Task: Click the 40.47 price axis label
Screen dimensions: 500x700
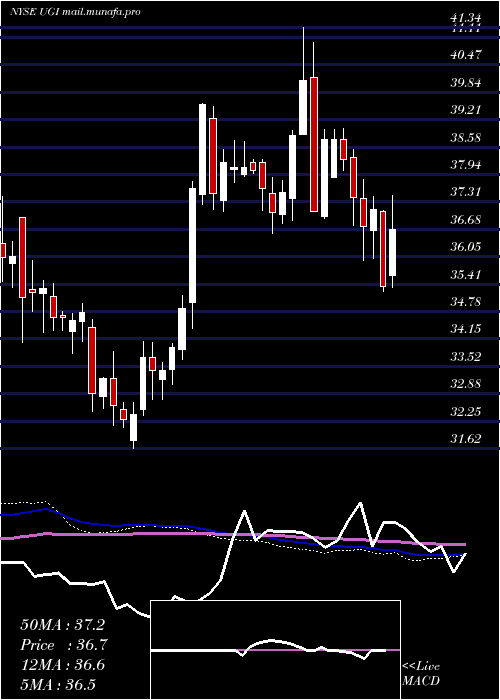Action: (x=466, y=55)
